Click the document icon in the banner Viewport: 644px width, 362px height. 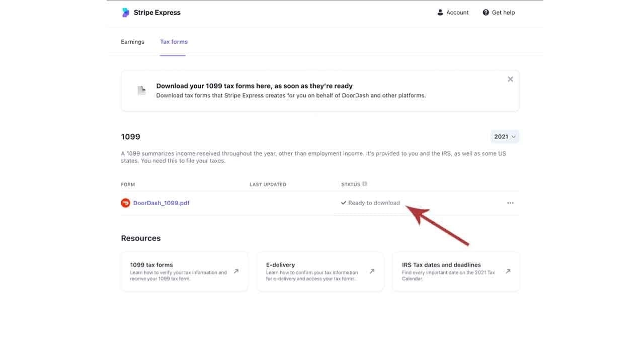[142, 90]
